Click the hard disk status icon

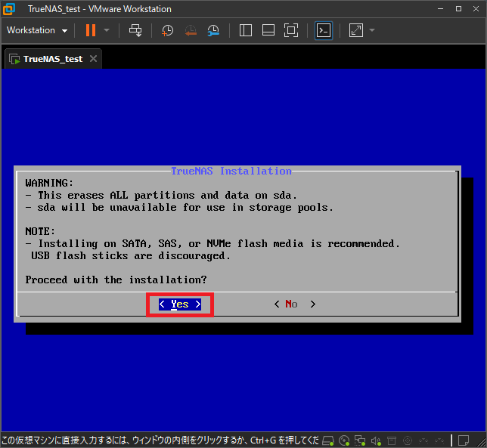[328, 440]
